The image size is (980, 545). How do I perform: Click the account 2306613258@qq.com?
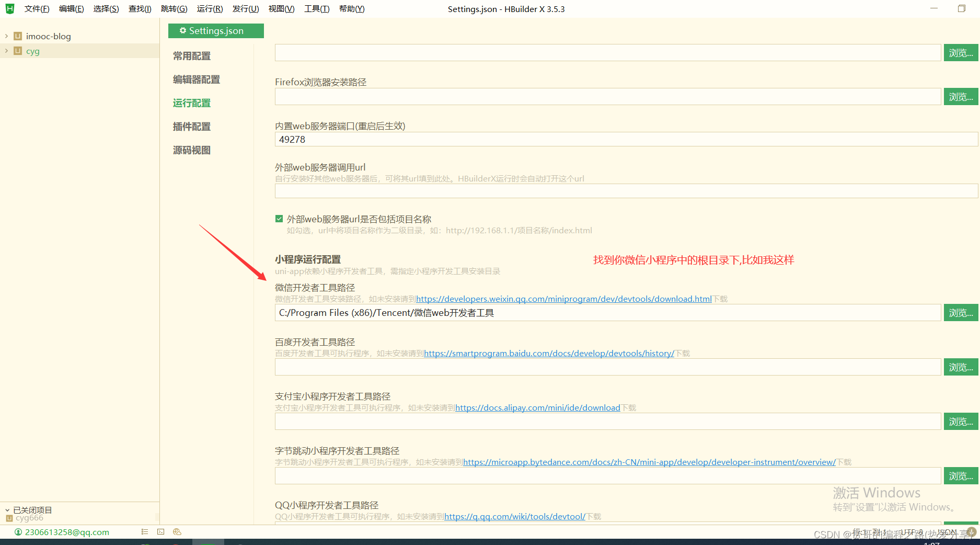pyautogui.click(x=67, y=532)
